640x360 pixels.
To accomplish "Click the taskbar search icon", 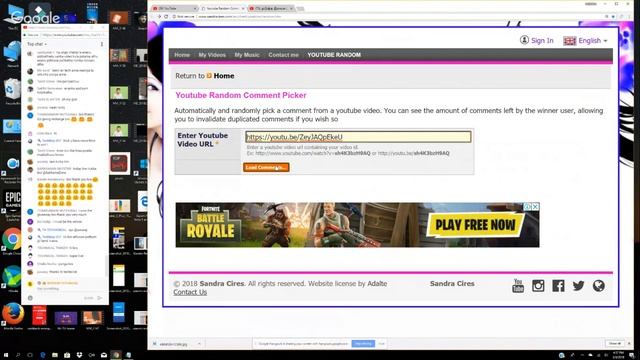I will [x=18, y=355].
